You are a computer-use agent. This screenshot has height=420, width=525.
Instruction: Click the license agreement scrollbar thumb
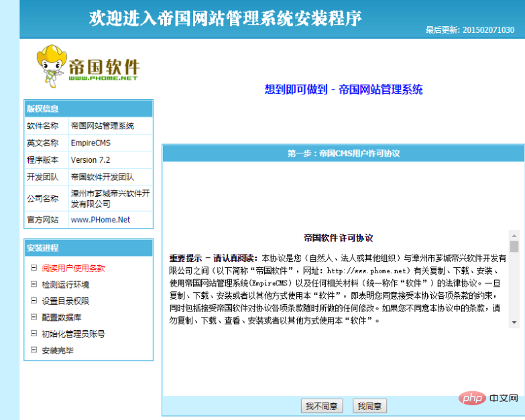514,247
